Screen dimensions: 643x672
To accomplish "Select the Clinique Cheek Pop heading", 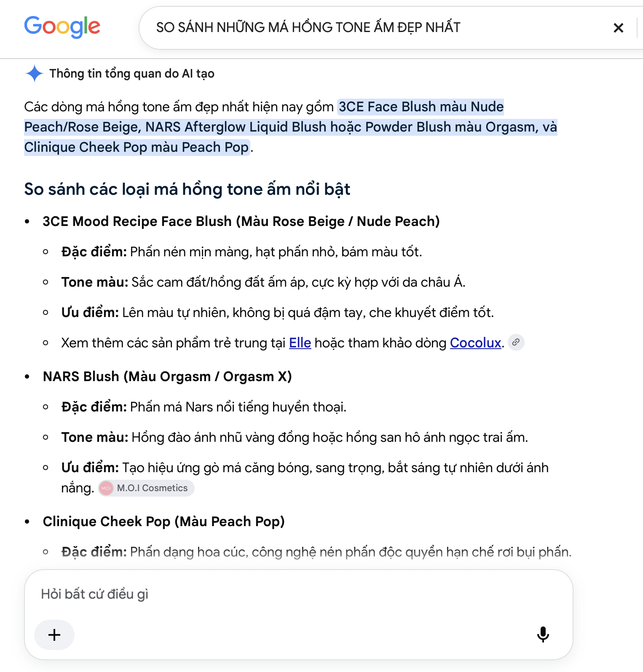I will (x=163, y=521).
